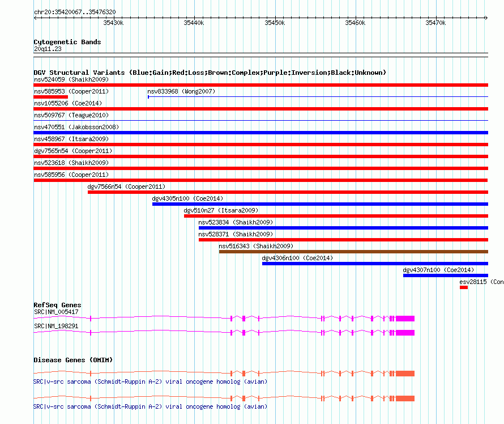Select the nsv585956 (Cooper2011) red bar

point(260,180)
